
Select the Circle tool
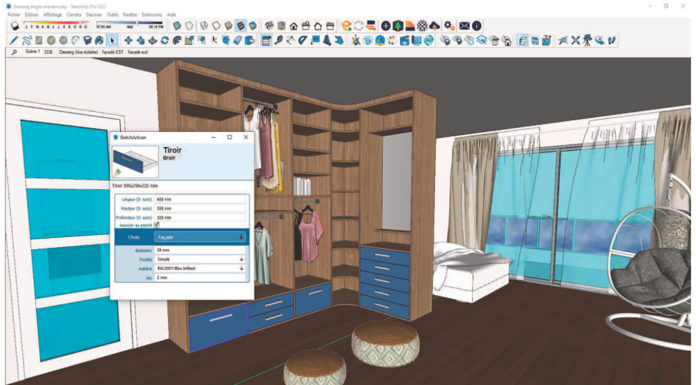[51, 40]
